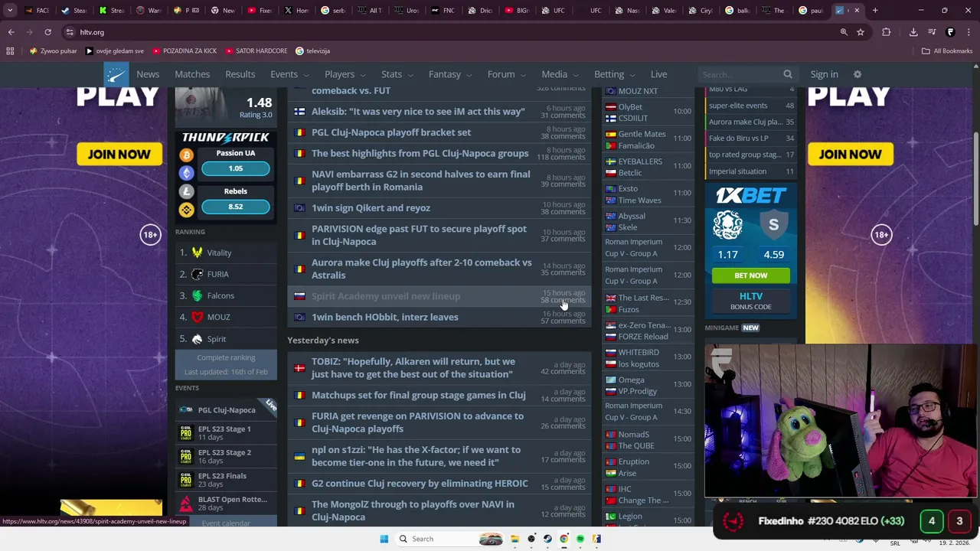Go back with the browser back arrow
This screenshot has width=980, height=551.
tap(11, 32)
